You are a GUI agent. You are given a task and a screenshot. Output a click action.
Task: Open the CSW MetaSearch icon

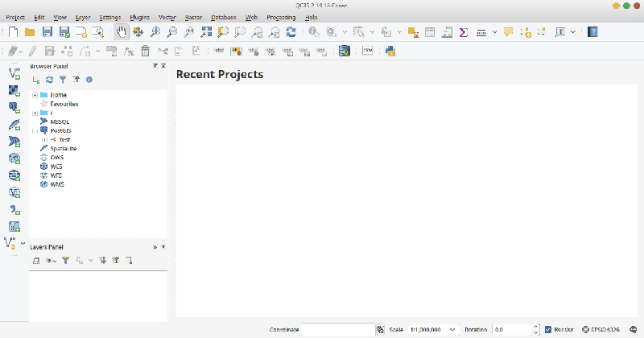(368, 51)
